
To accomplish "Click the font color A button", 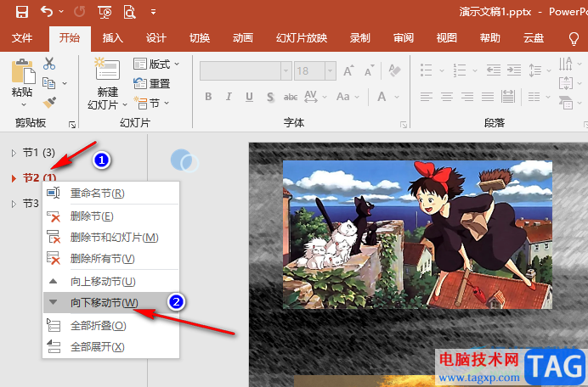I will 382,97.
